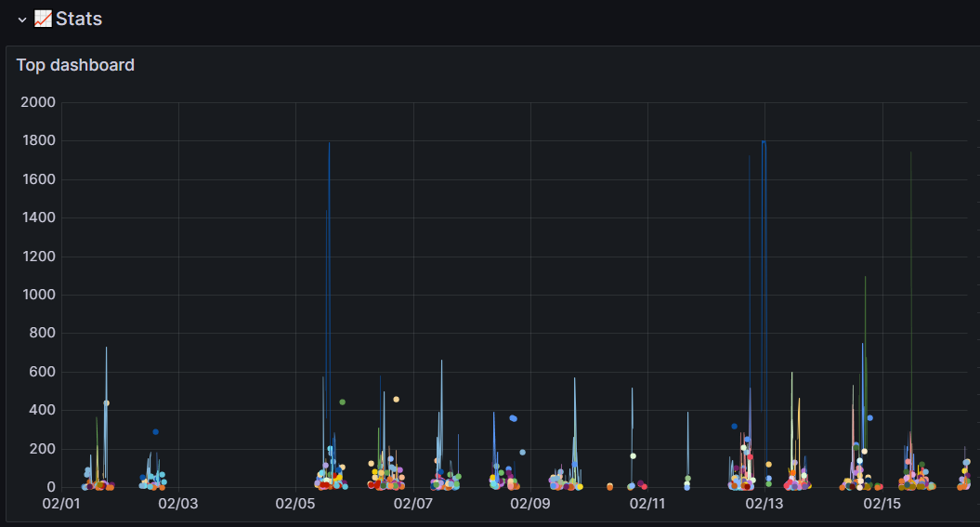Click the 02/09 x-axis date label
Image resolution: width=980 pixels, height=527 pixels.
(x=530, y=503)
